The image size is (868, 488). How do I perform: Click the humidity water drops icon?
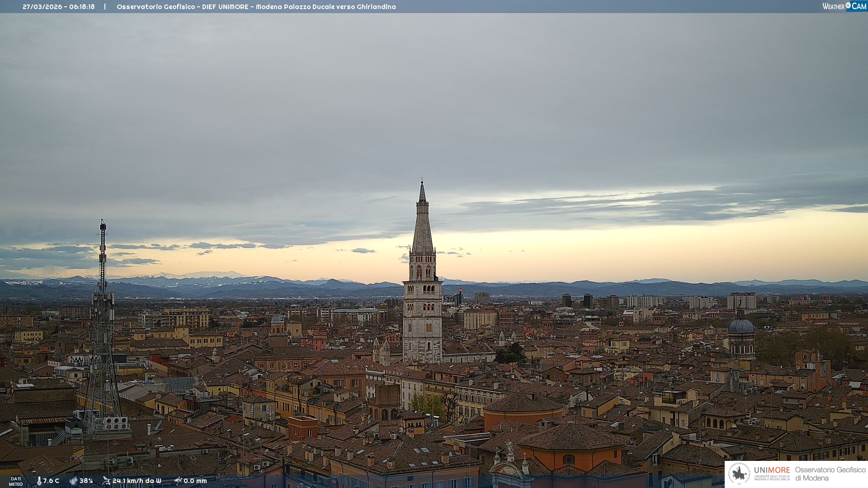(73, 481)
